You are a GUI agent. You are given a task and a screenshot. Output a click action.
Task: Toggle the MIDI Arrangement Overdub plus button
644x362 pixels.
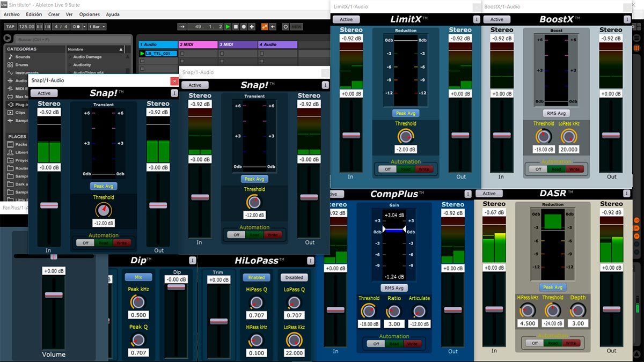tap(252, 26)
